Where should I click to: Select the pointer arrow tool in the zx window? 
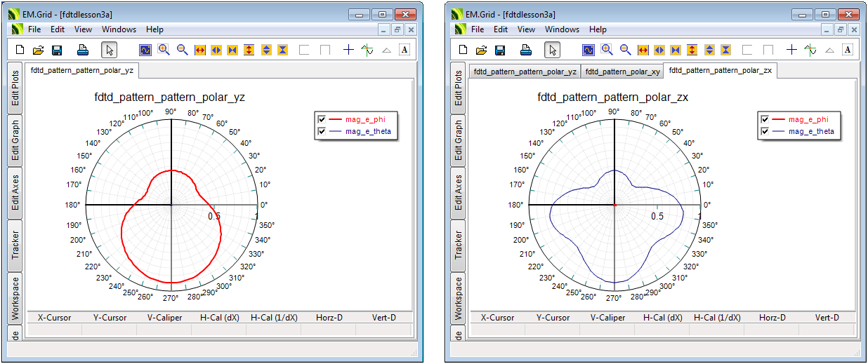pyautogui.click(x=553, y=50)
